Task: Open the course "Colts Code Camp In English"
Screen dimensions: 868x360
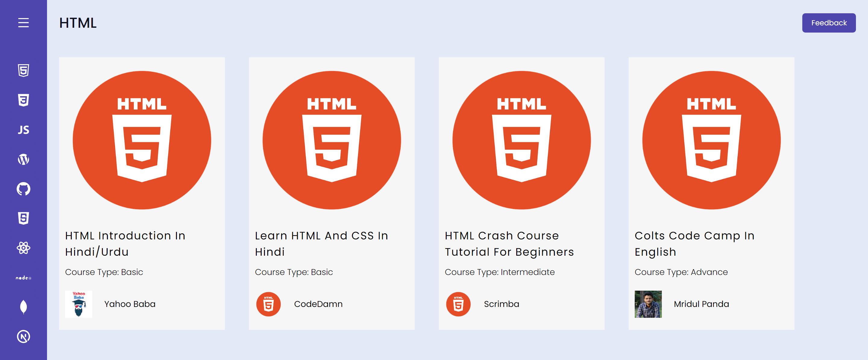Action: coord(694,244)
